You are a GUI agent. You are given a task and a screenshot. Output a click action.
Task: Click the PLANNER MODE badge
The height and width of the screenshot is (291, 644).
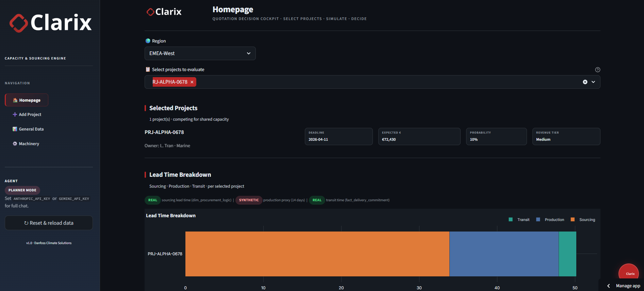[22, 190]
